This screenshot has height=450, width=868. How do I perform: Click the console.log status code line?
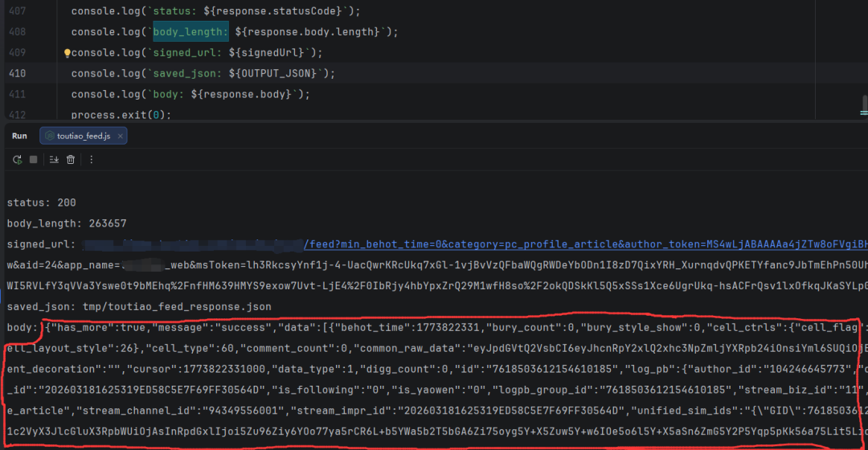pos(216,11)
